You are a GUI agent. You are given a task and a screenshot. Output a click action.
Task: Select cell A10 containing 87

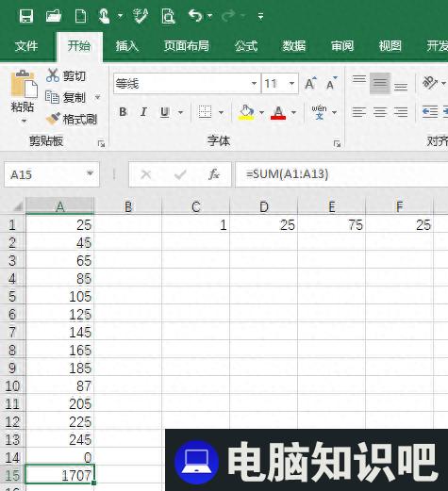coord(59,385)
